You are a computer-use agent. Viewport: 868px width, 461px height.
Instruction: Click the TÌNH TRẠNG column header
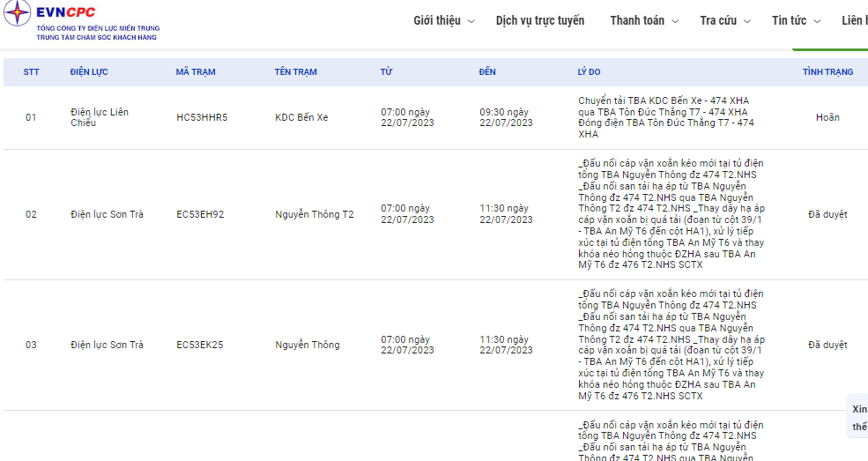coord(827,72)
